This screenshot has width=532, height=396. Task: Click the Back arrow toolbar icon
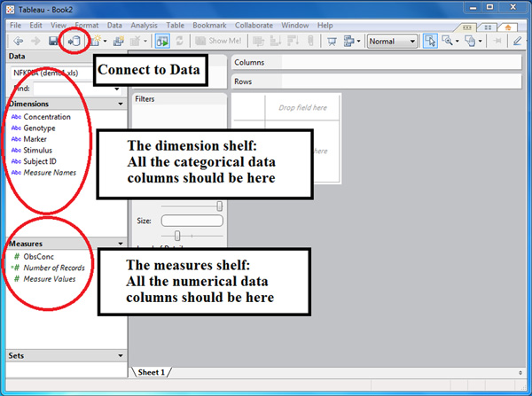[x=19, y=41]
